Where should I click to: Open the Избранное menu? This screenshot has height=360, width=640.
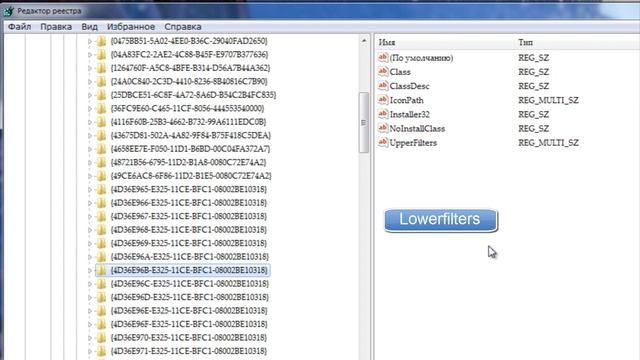131,27
